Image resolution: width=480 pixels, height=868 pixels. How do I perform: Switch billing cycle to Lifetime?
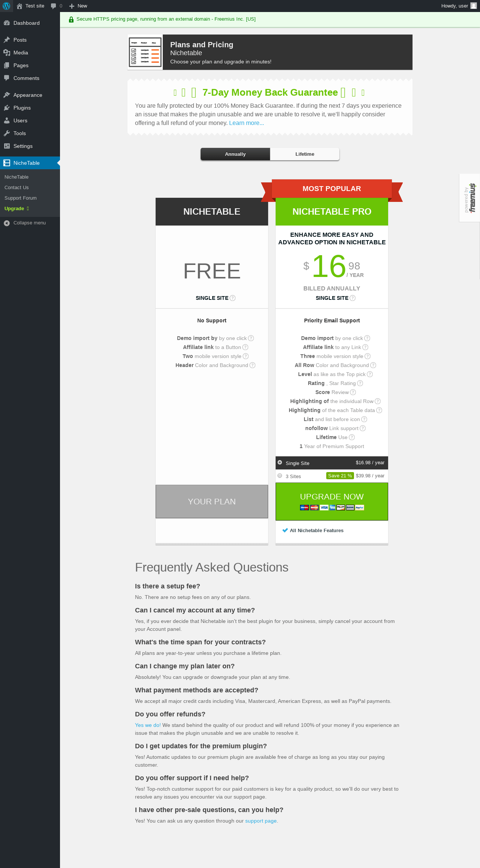tap(305, 154)
